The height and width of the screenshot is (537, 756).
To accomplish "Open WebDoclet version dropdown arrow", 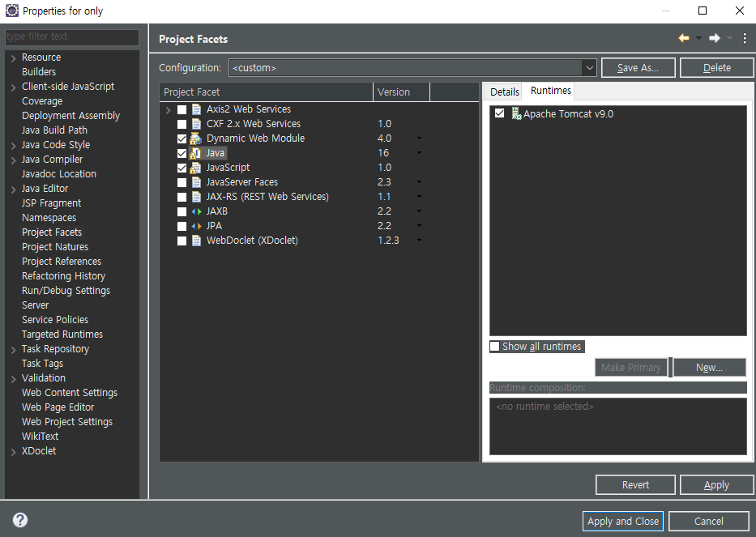I will (419, 240).
